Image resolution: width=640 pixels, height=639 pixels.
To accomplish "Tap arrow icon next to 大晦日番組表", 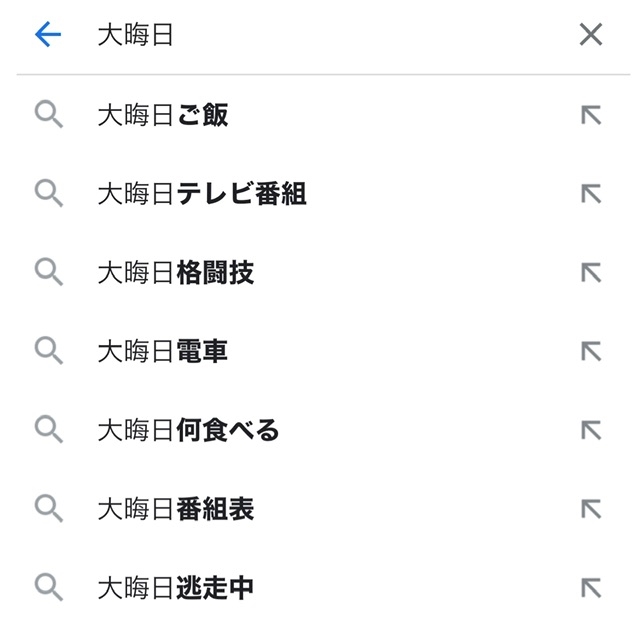I will (x=591, y=509).
